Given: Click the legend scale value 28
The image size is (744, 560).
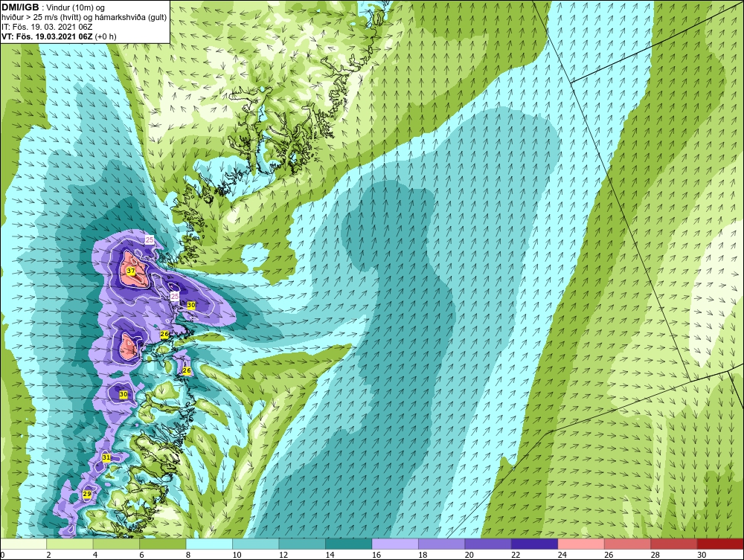Looking at the screenshot, I should [655, 555].
